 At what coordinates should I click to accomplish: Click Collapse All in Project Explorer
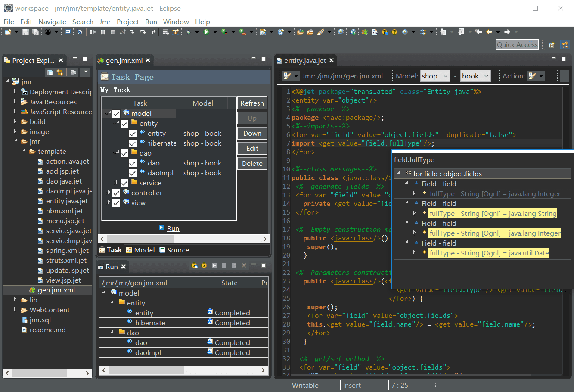(50, 72)
